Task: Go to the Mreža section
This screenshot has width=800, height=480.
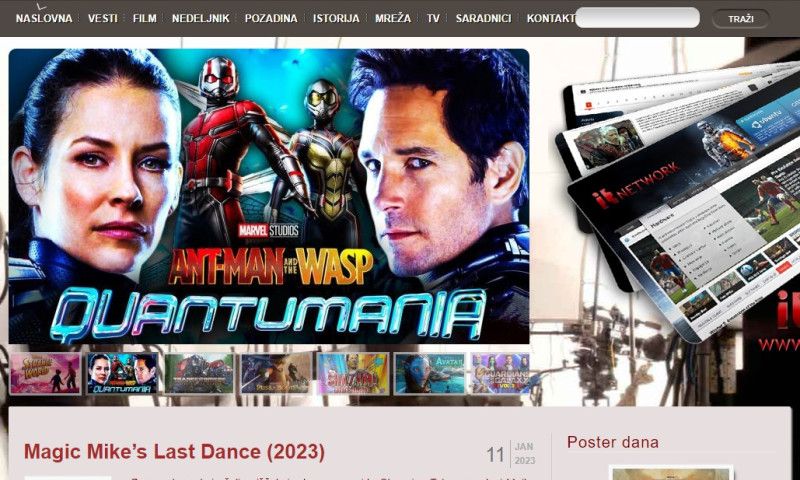Action: click(x=393, y=18)
